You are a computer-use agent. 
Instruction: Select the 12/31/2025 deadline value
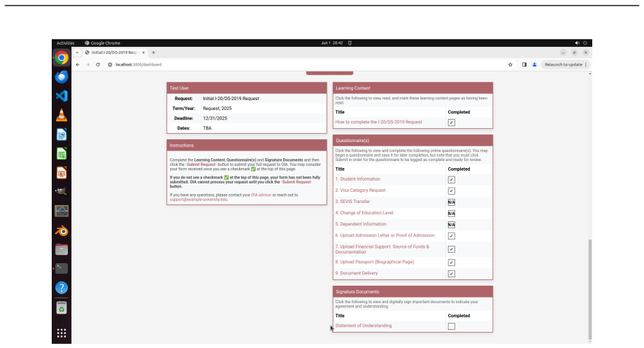[215, 118]
